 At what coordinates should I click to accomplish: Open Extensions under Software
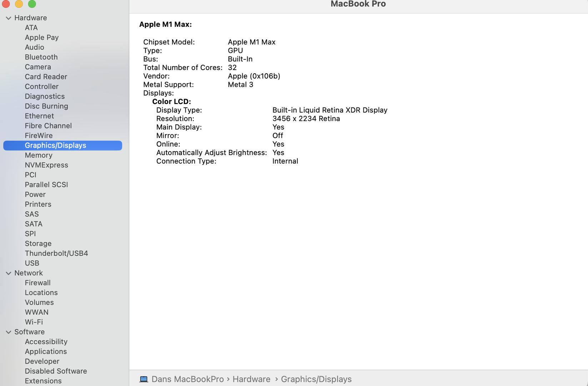coord(43,381)
